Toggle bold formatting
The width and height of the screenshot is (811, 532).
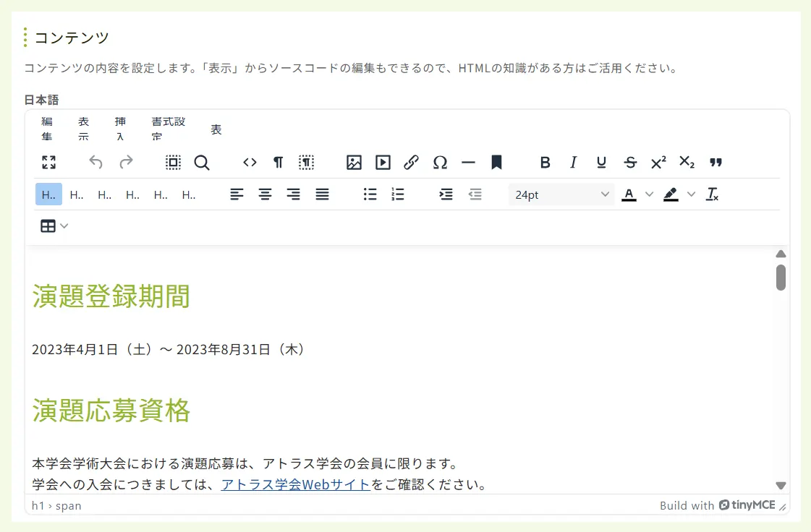pos(545,163)
